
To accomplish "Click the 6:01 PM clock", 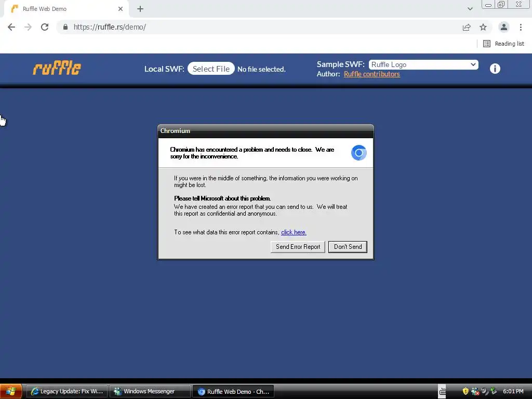I will 513,391.
